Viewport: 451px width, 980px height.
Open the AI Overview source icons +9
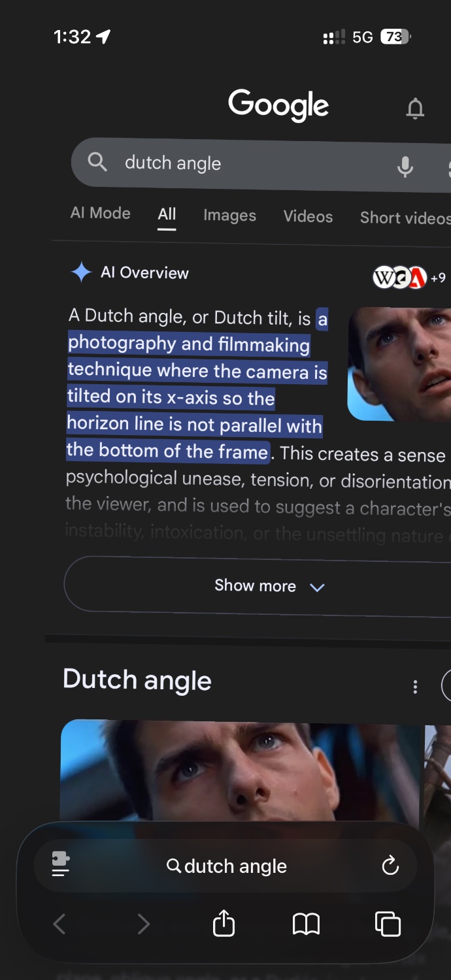click(x=409, y=278)
